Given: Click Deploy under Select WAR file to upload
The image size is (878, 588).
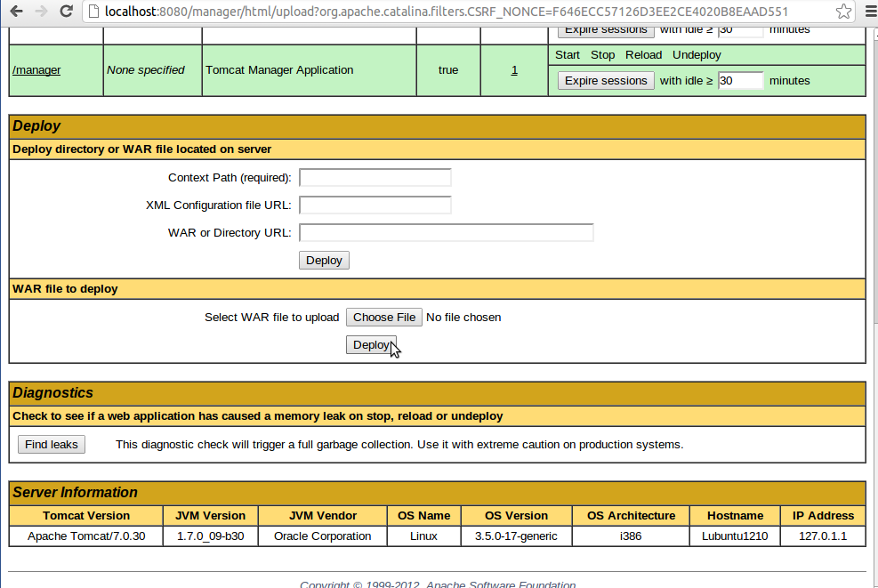Looking at the screenshot, I should [x=371, y=345].
